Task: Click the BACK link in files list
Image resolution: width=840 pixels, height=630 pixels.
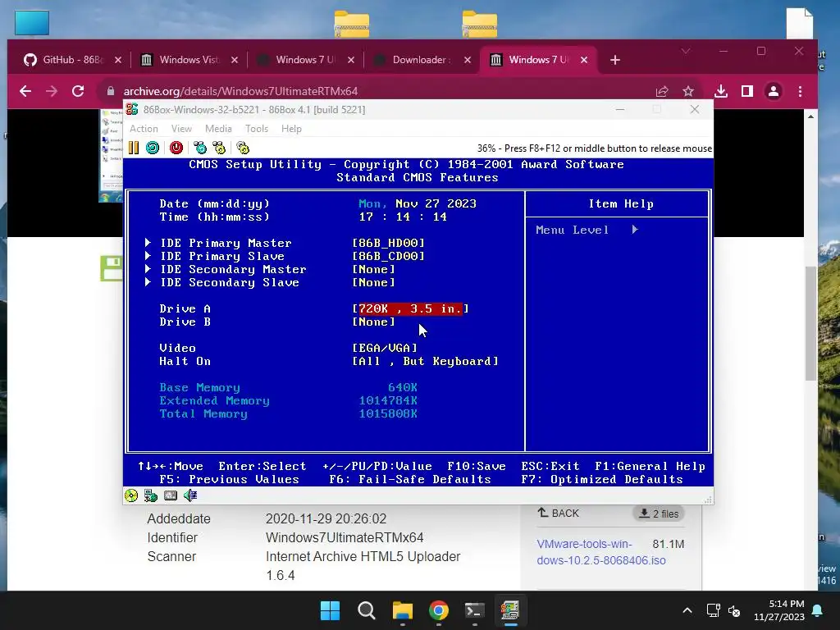Action: tap(558, 514)
